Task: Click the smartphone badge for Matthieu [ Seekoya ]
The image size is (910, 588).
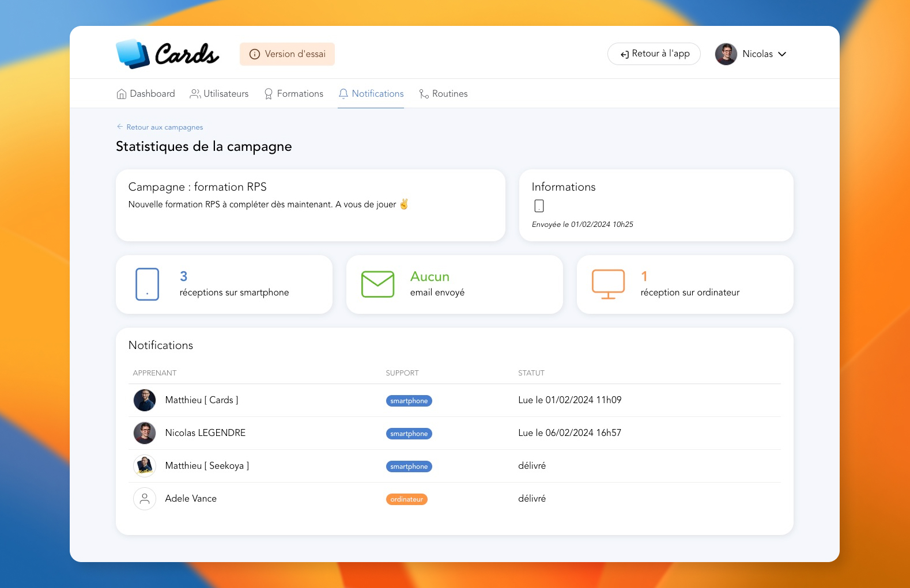Action: (x=409, y=466)
